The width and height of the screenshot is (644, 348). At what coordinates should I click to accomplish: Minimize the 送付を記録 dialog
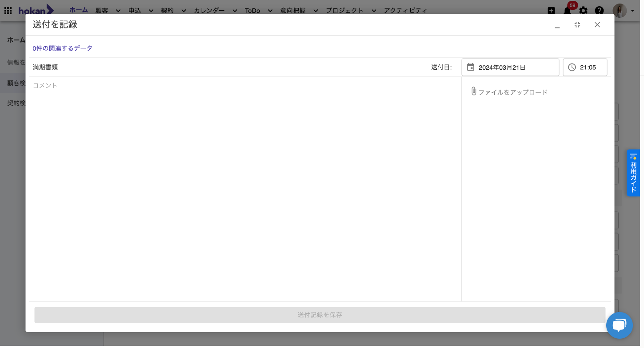tap(557, 25)
